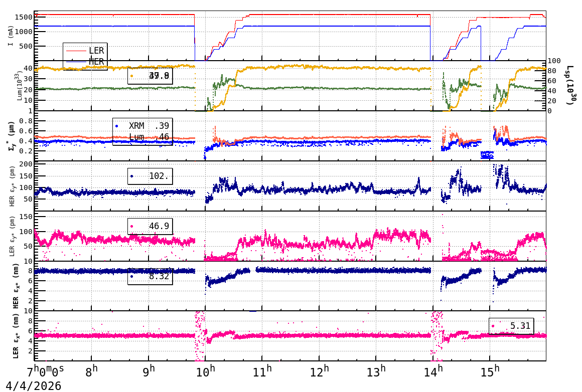Viewport: 582px width, 392px height.
Task: Click the 12h time axis label
Action: pyautogui.click(x=319, y=370)
